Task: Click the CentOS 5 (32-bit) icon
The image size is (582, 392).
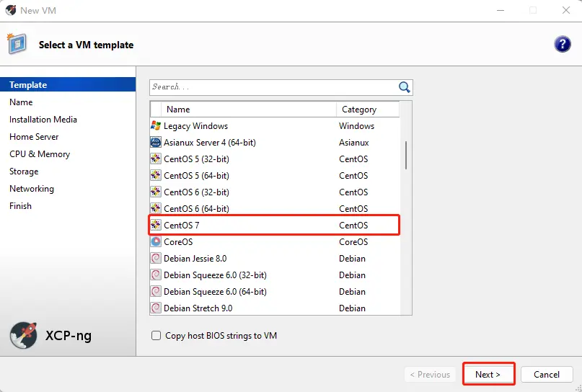Action: (x=156, y=159)
